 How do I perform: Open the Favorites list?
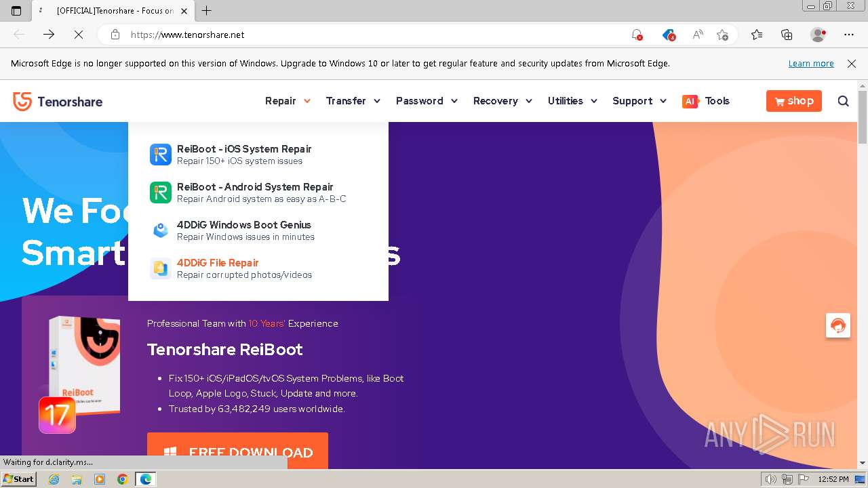pyautogui.click(x=757, y=35)
